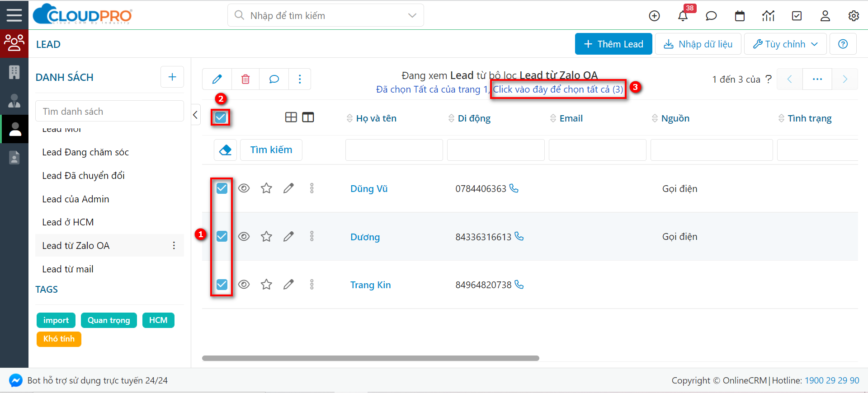Open the user profile icon
The image size is (868, 393).
pos(825,16)
